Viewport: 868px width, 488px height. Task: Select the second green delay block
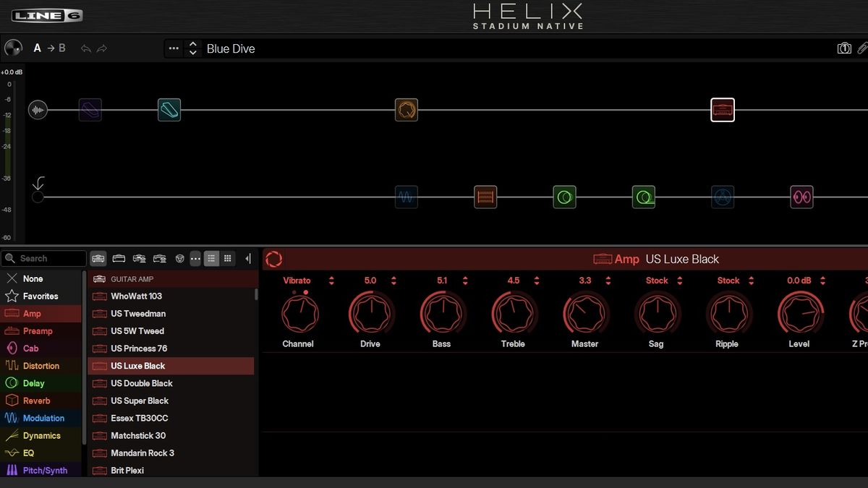[x=644, y=197]
